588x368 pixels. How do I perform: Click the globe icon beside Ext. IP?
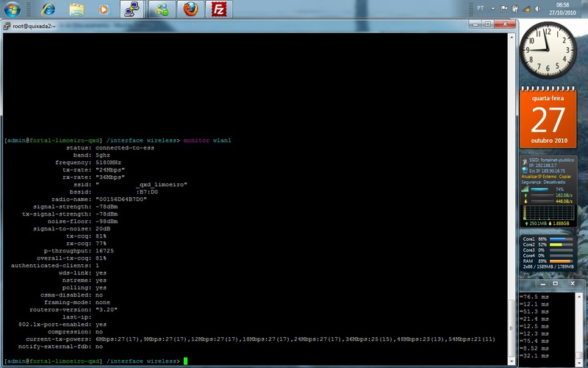click(525, 171)
